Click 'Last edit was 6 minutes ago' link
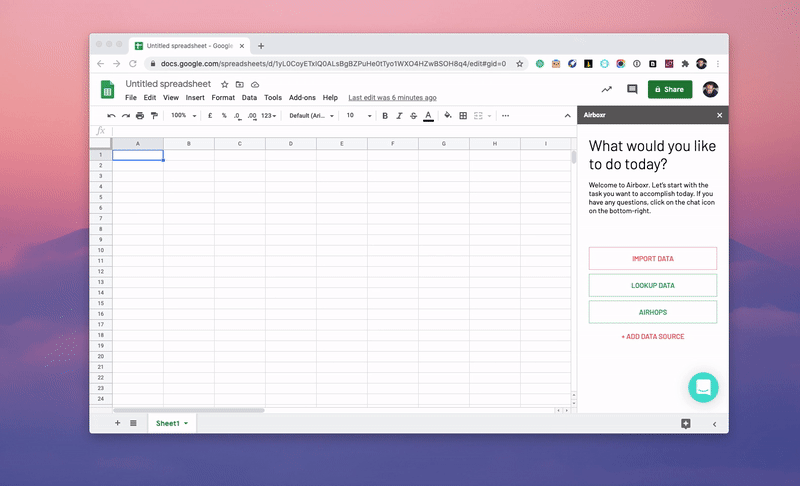This screenshot has height=486, width=800. [392, 97]
